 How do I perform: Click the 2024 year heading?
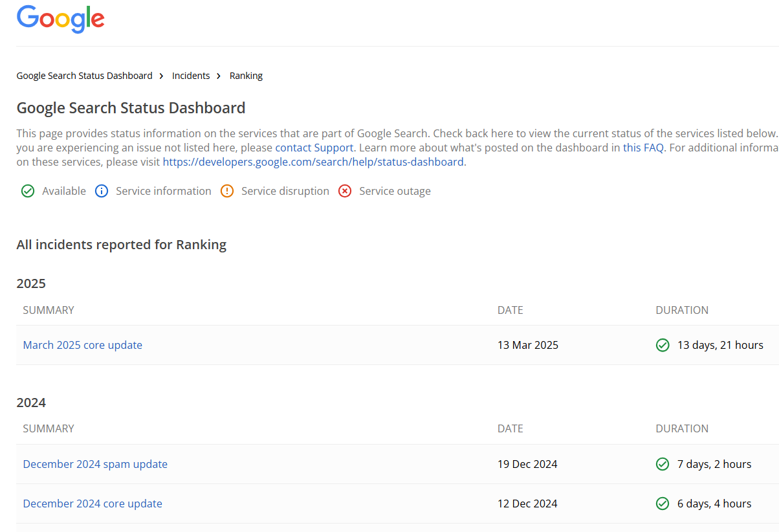[31, 403]
